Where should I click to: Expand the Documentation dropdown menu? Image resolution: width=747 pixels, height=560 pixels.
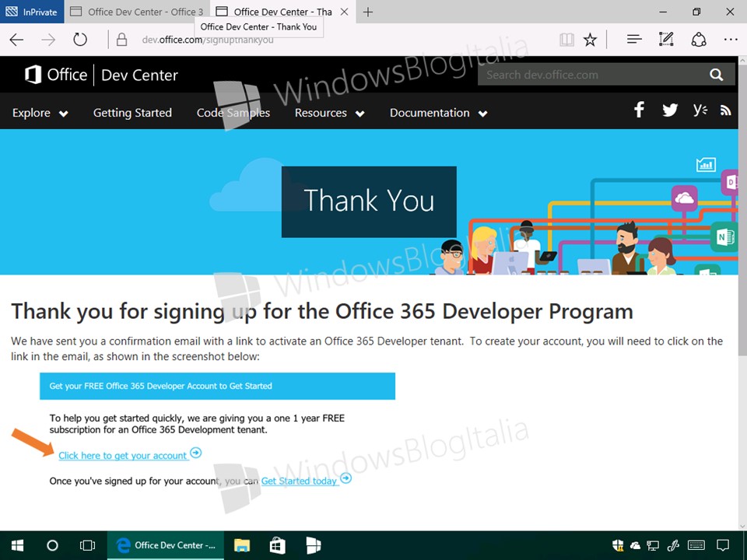439,113
